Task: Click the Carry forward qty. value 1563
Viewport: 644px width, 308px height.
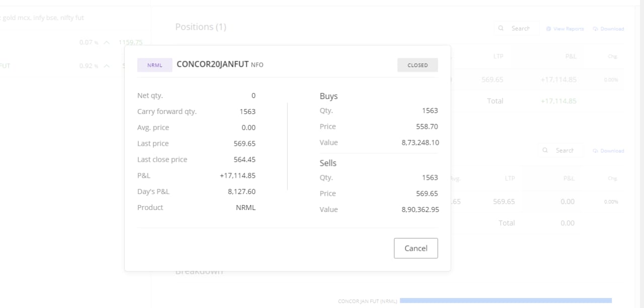Action: click(248, 112)
